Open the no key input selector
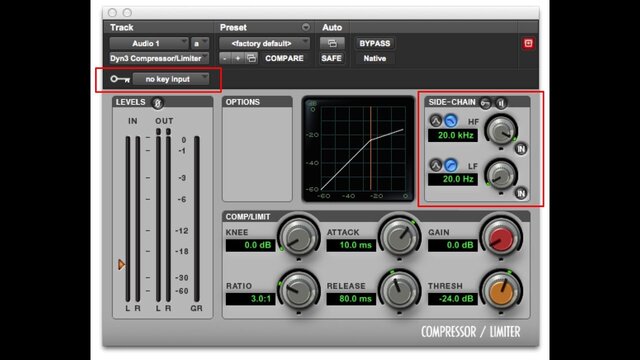This screenshot has height=360, width=640. click(x=171, y=79)
